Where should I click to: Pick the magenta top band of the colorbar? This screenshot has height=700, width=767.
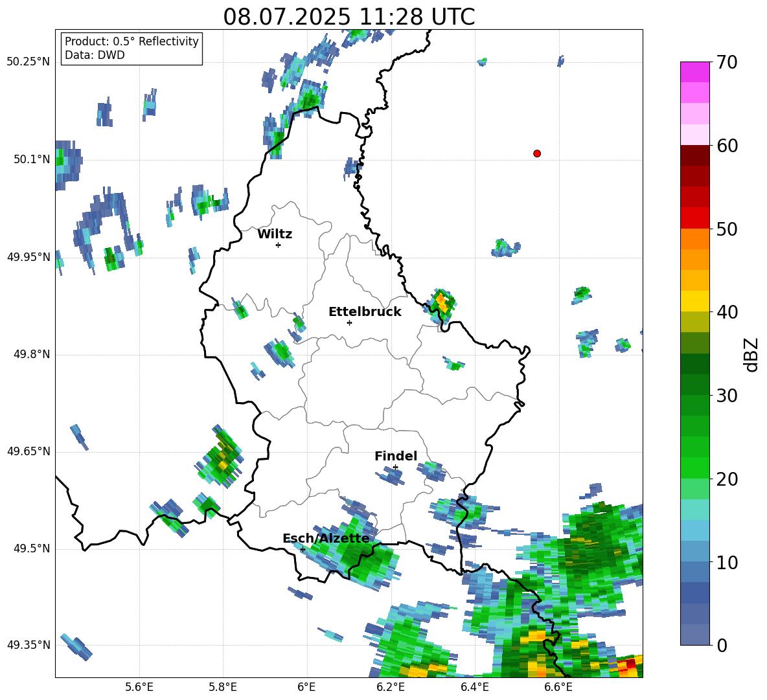pyautogui.click(x=694, y=72)
